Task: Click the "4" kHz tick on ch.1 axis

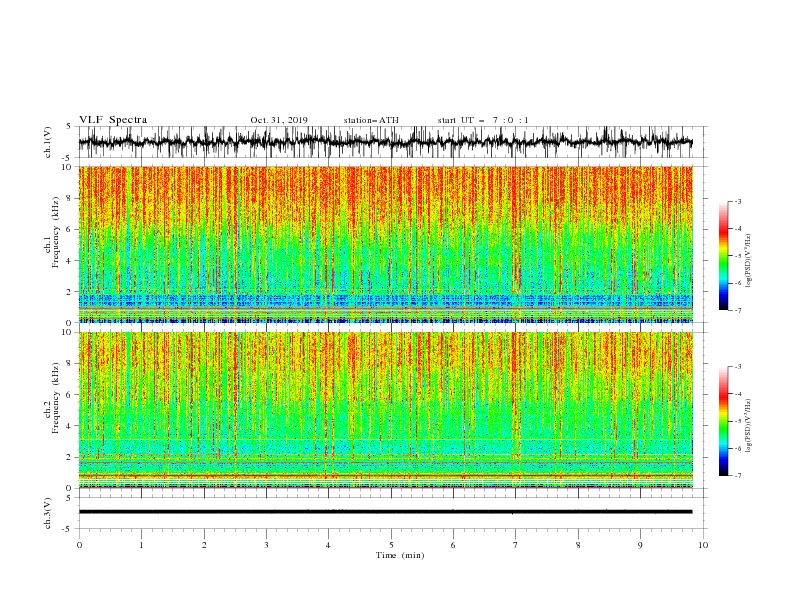Action: (x=70, y=261)
